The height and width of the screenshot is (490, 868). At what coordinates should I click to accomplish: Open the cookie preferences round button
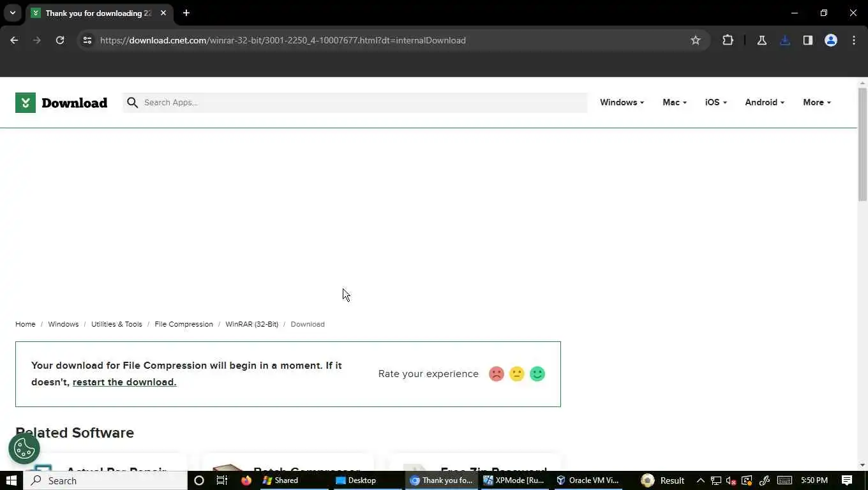click(x=24, y=449)
